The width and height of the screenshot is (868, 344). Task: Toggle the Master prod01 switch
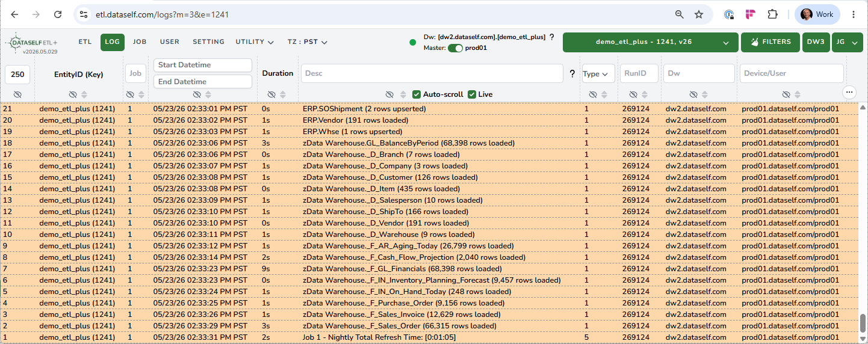pos(455,48)
